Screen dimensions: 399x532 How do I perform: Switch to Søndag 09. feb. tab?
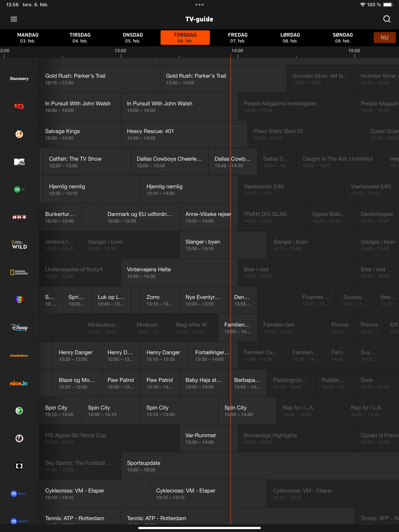[x=343, y=38]
